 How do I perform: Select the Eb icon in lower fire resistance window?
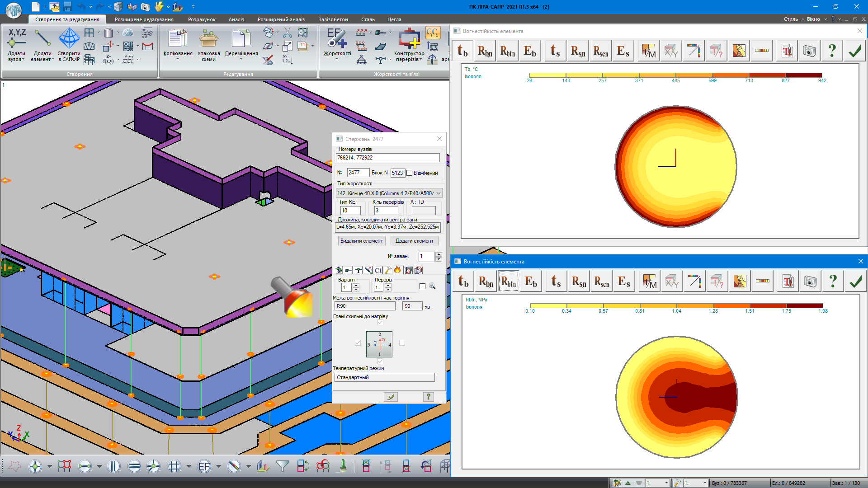click(531, 282)
